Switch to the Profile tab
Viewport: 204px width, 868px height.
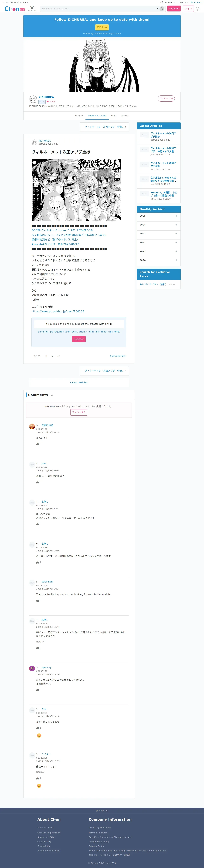pyautogui.click(x=79, y=116)
